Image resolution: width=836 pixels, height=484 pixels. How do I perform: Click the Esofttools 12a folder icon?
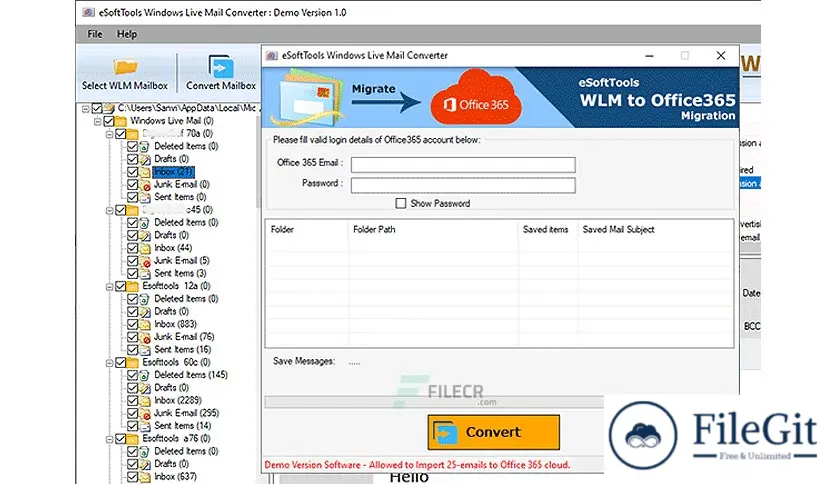coord(133,286)
